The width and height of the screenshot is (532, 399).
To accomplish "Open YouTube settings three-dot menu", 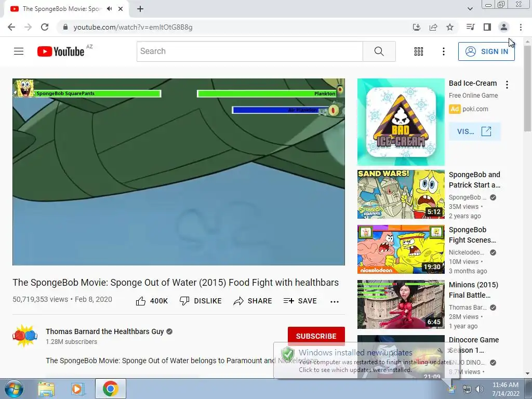I will pos(444,51).
